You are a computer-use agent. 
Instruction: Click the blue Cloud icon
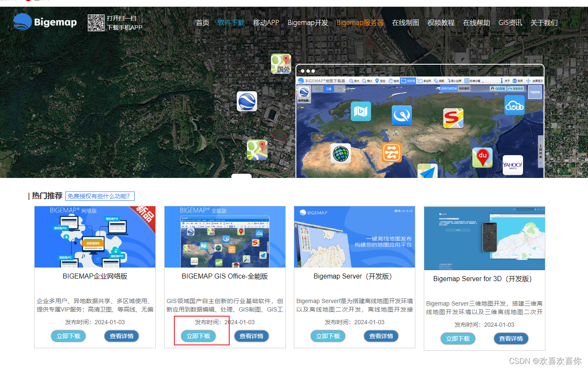point(515,105)
